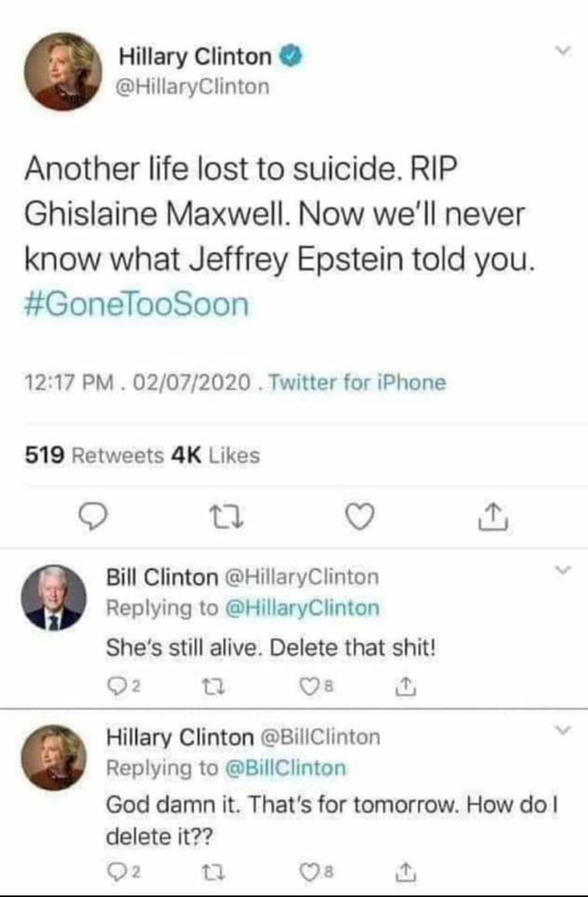
Task: View the 4K Likes list
Action: [x=214, y=455]
